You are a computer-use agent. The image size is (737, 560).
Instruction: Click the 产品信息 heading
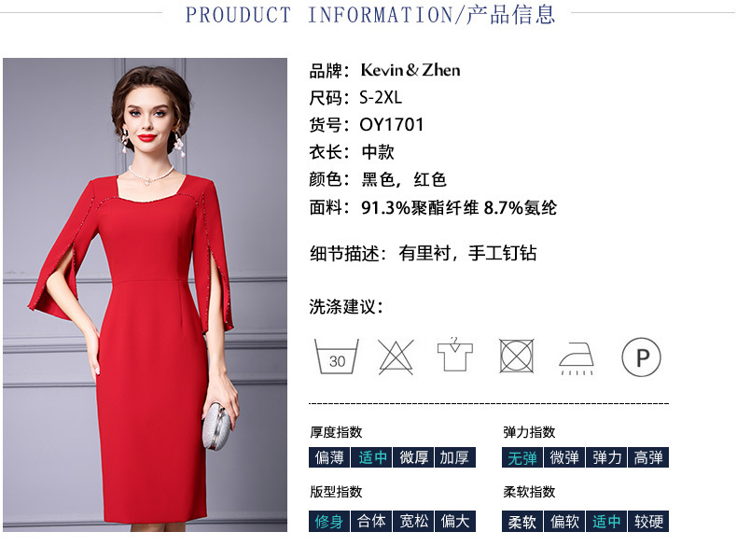tap(510, 14)
